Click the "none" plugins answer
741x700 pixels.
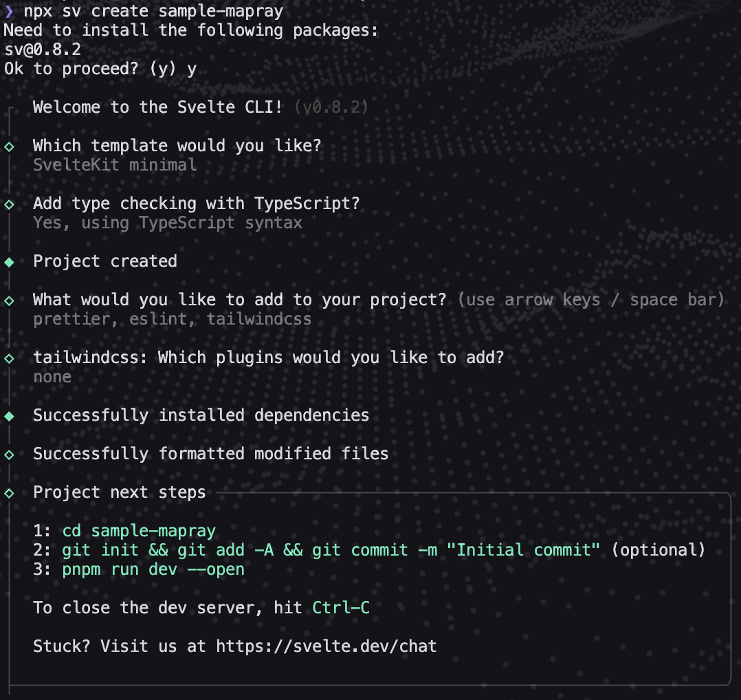point(52,377)
